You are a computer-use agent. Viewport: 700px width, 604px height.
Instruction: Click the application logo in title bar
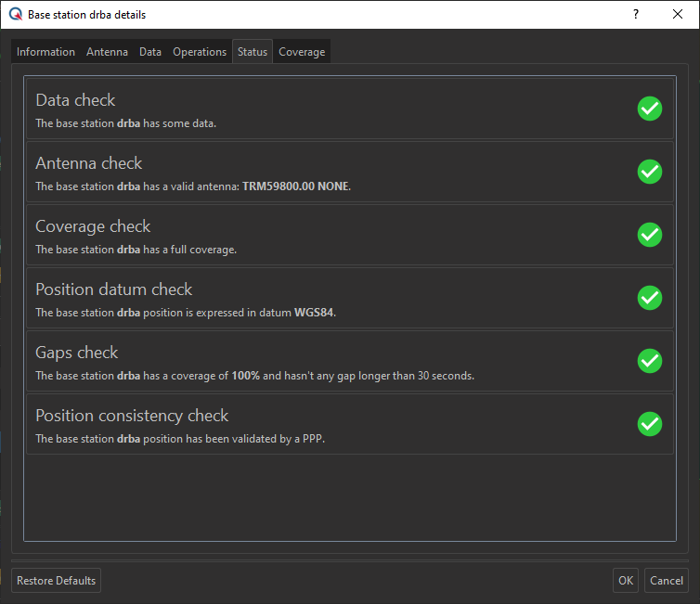click(15, 15)
